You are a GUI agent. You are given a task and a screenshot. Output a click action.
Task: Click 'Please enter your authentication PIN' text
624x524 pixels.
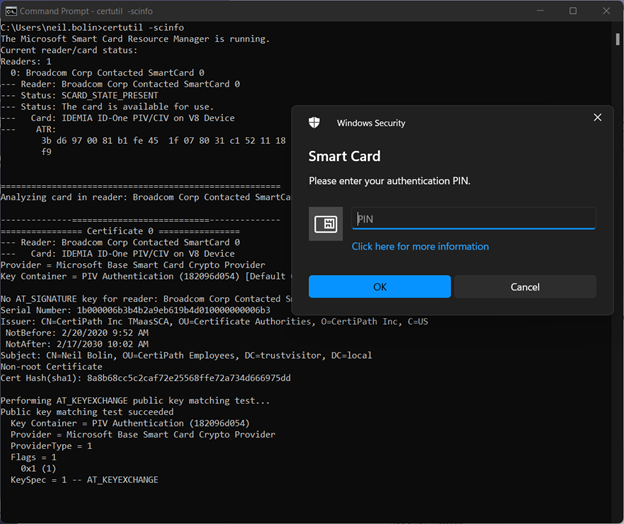[388, 181]
